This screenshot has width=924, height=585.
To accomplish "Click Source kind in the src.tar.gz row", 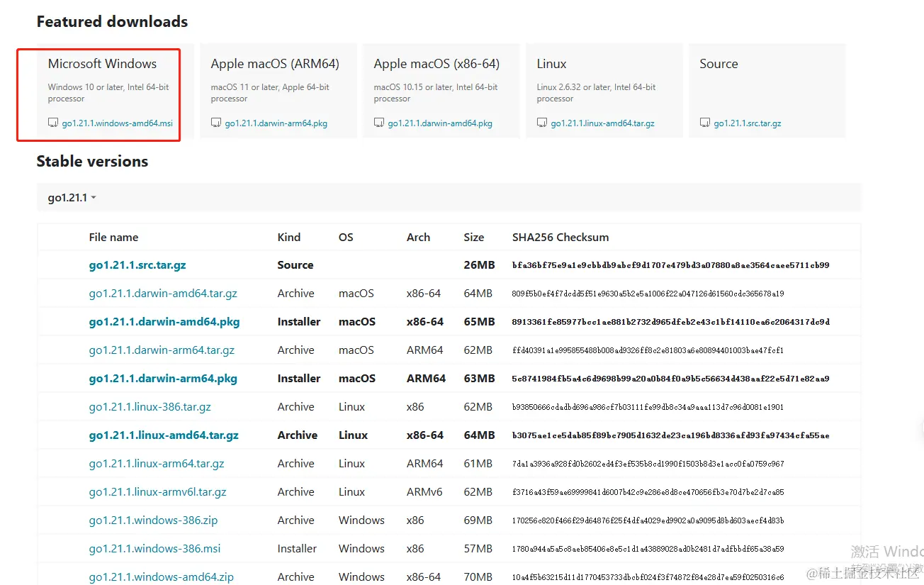I will pyautogui.click(x=295, y=265).
